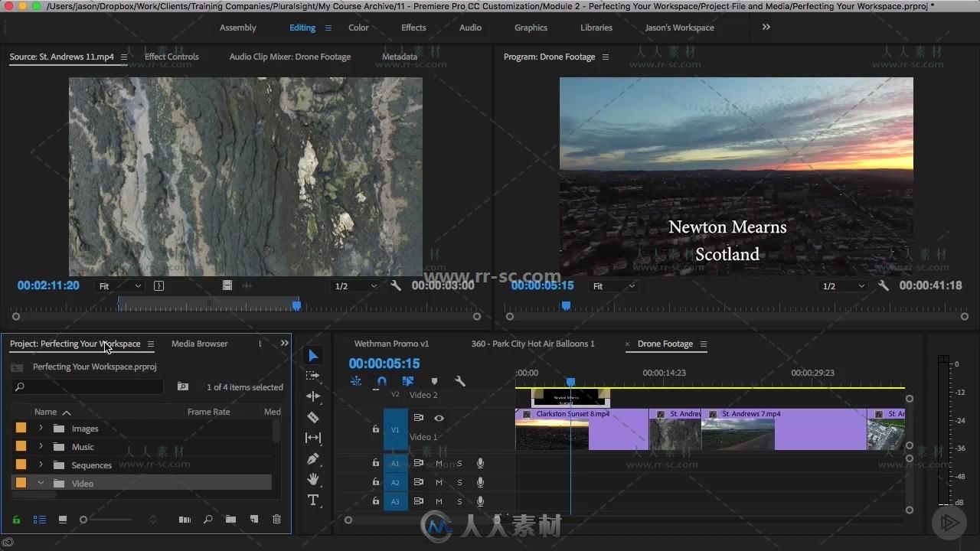Select Clarkston Sunset 8.mp4 clip in timeline

(581, 429)
